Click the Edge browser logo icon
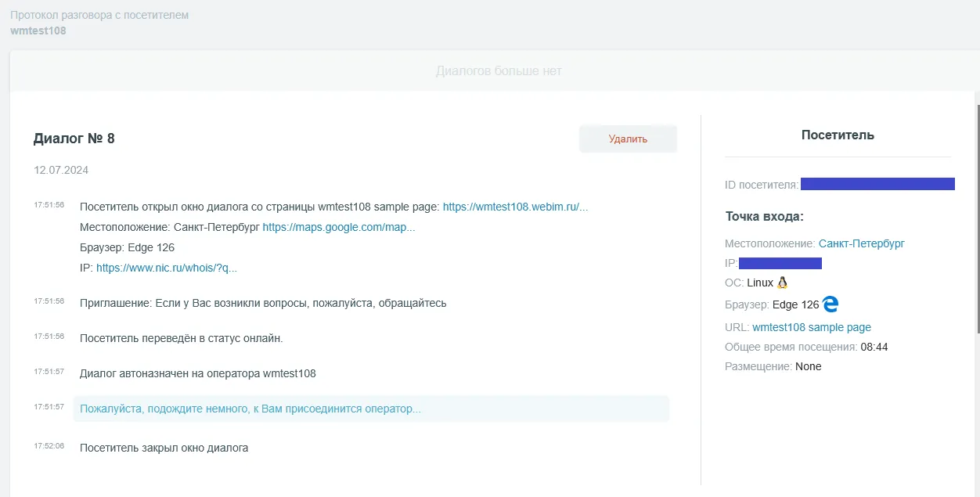 coord(830,304)
